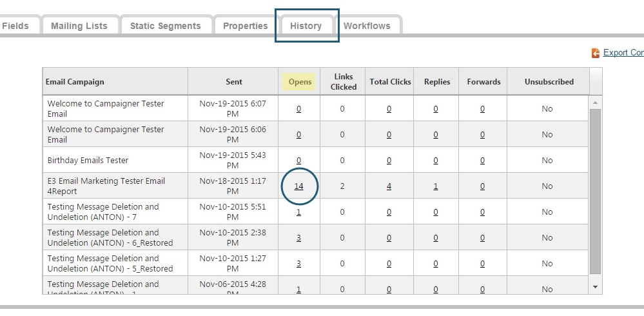This screenshot has height=316, width=644.
Task: Open total clicks count 4 link
Action: [389, 186]
